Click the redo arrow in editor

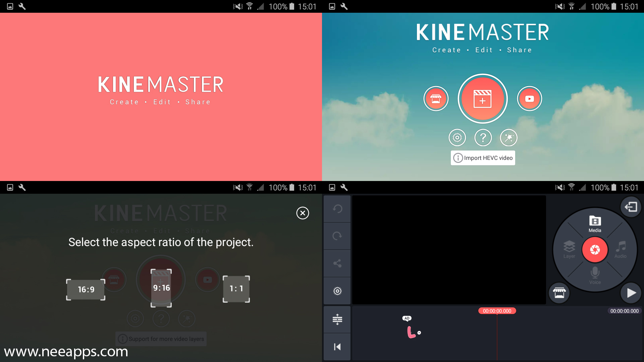[337, 236]
